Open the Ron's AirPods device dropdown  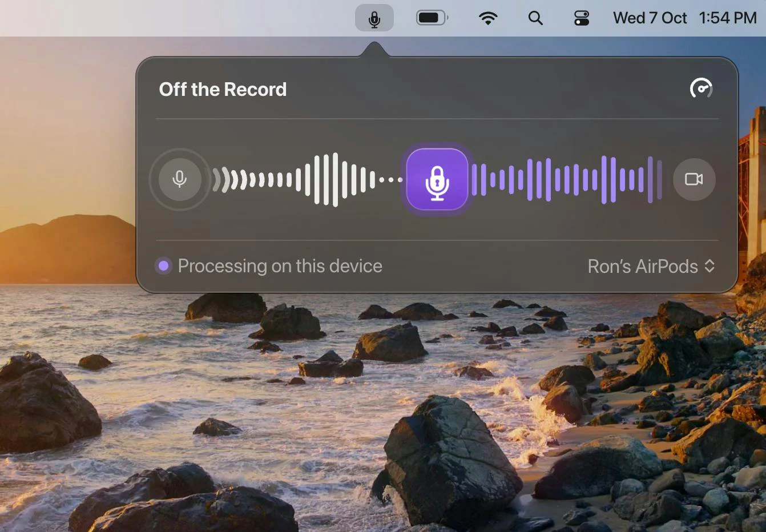[x=651, y=267]
